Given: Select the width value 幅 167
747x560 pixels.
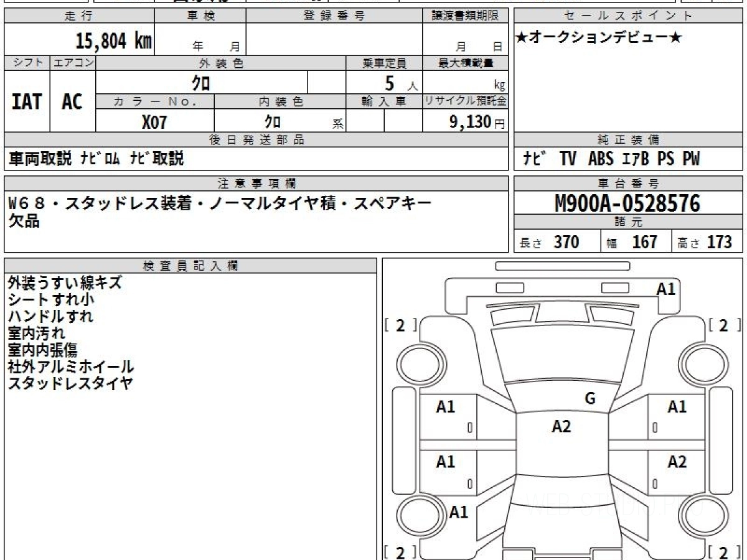Looking at the screenshot, I should click(632, 242).
